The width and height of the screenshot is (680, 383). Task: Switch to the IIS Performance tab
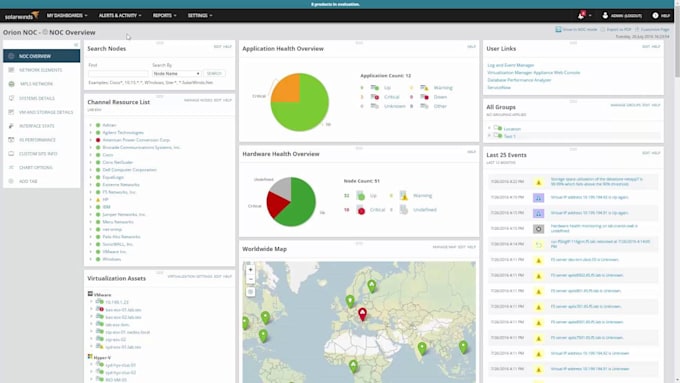42,140
